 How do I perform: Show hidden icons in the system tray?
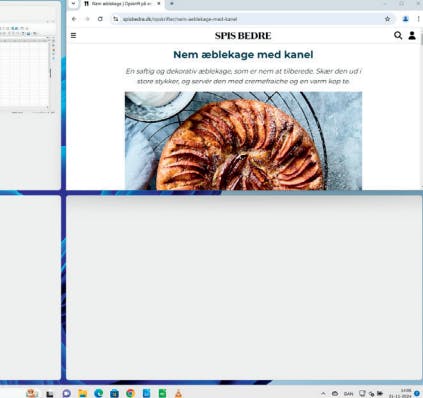pyautogui.click(x=323, y=394)
